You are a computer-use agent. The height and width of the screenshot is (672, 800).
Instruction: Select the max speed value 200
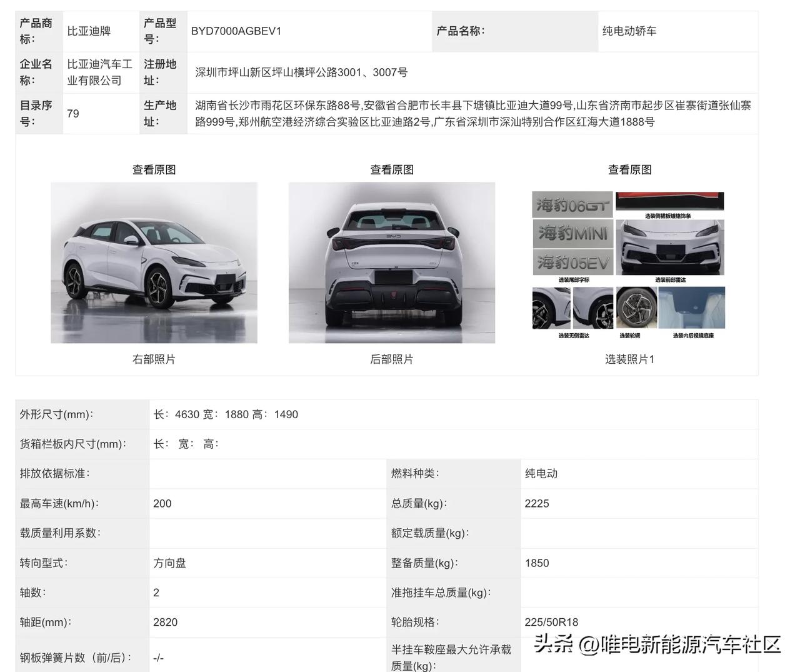[x=162, y=503]
